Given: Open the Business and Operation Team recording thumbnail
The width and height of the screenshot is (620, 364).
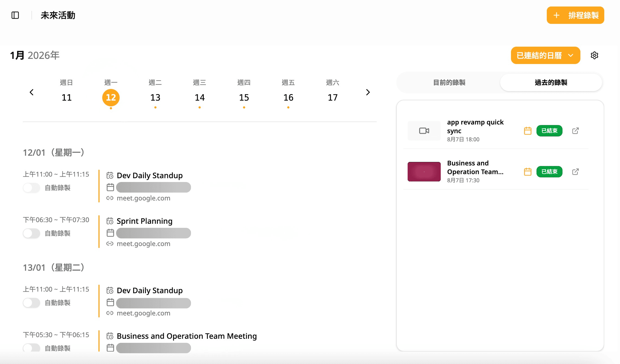Looking at the screenshot, I should point(424,172).
